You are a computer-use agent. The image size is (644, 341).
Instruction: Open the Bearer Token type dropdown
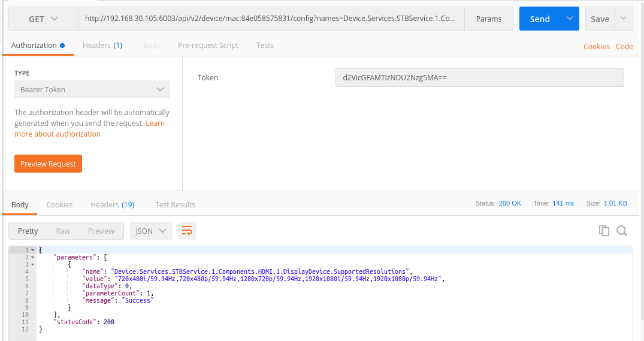pos(92,89)
